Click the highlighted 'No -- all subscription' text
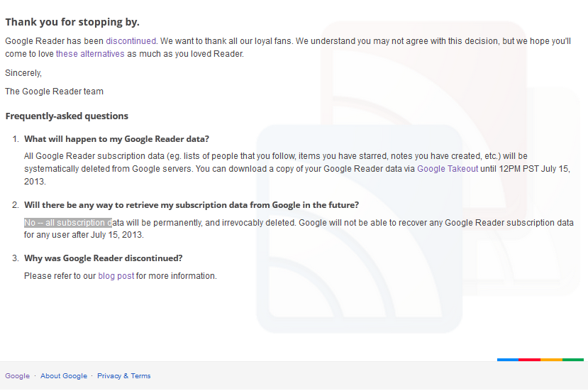588x391 pixels. tap(68, 223)
